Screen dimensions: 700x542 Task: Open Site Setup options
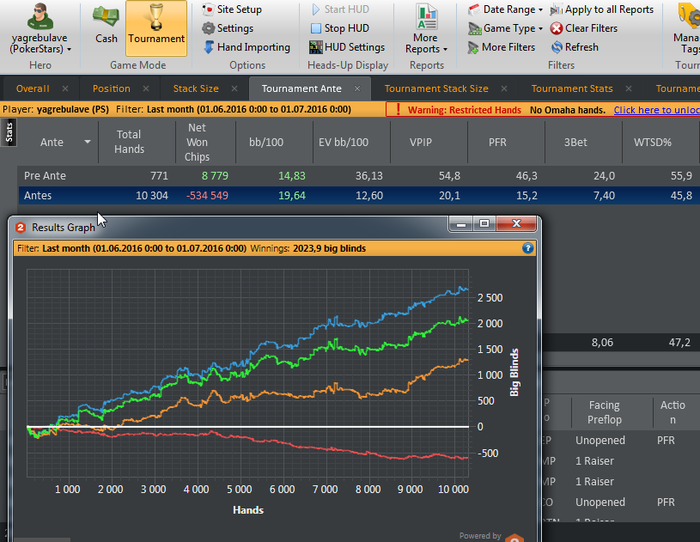(x=232, y=9)
